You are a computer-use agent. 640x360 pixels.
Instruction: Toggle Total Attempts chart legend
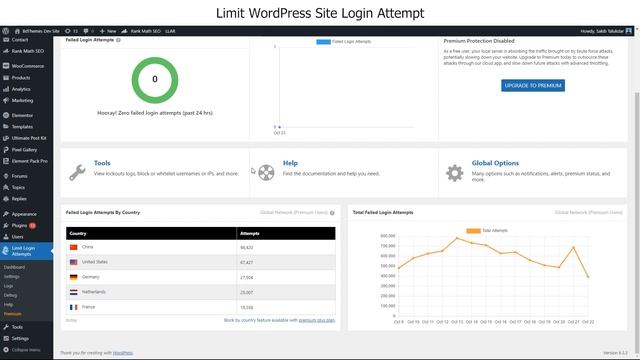tap(487, 231)
